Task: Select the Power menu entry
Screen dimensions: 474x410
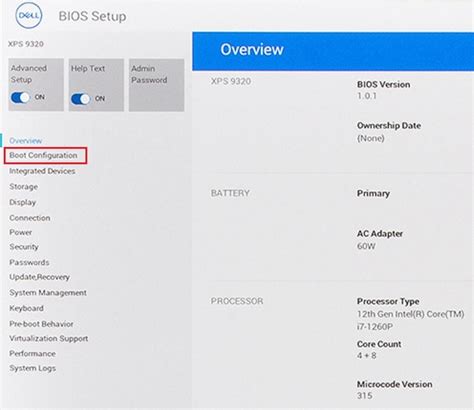Action: [x=20, y=232]
